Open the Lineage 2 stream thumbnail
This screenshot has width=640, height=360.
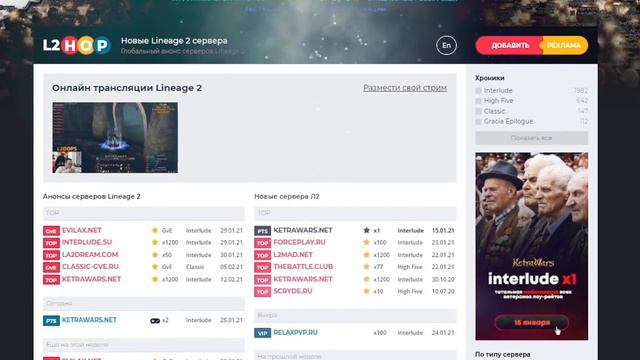point(115,138)
